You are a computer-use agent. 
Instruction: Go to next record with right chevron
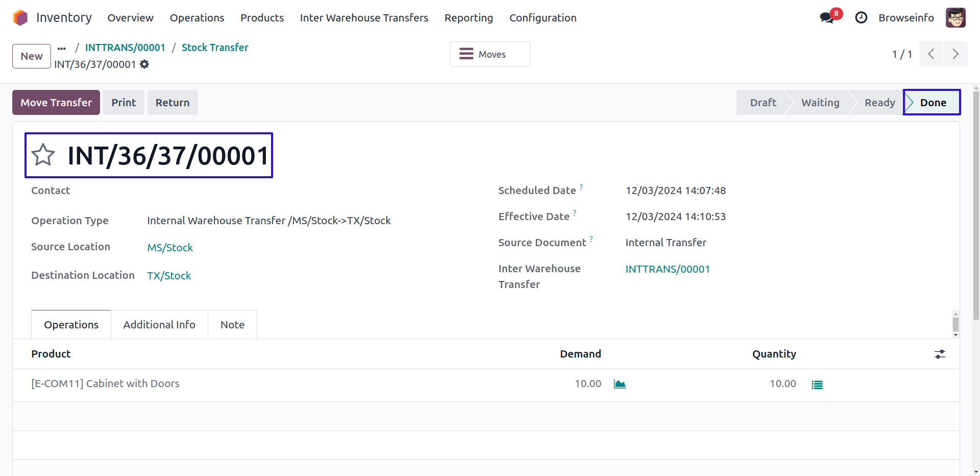pyautogui.click(x=955, y=54)
